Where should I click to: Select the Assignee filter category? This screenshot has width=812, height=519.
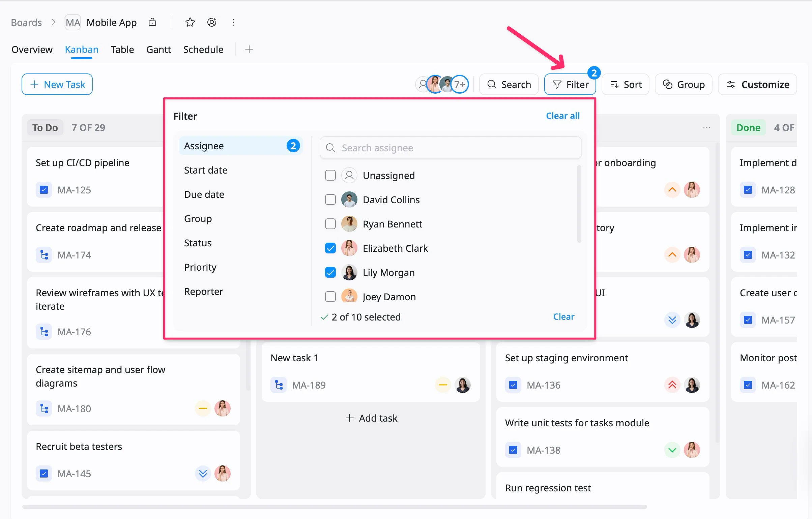pos(240,146)
